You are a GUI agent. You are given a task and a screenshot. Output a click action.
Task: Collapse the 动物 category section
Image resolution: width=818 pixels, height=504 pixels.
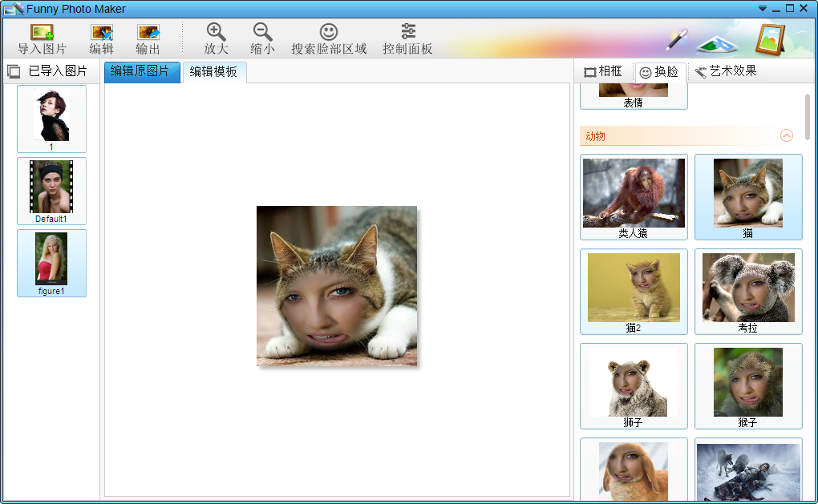coord(786,135)
